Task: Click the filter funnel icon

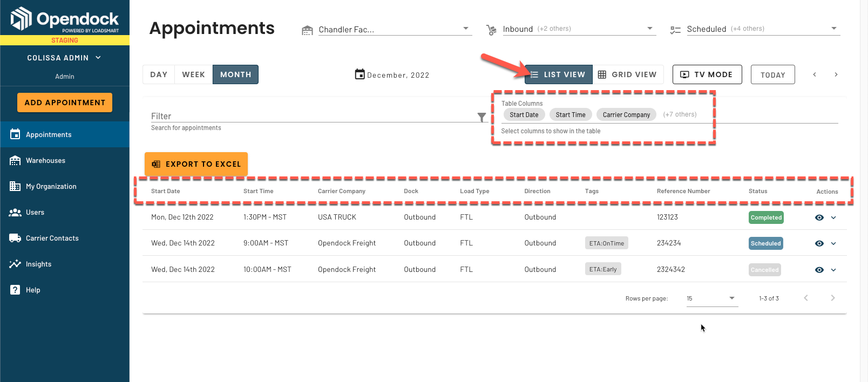Action: click(482, 117)
